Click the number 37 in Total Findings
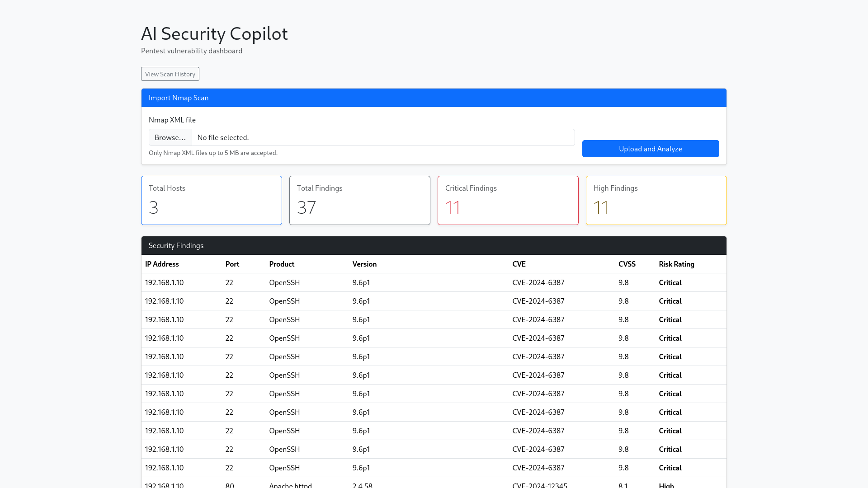Viewport: 868px width, 488px height. (307, 207)
